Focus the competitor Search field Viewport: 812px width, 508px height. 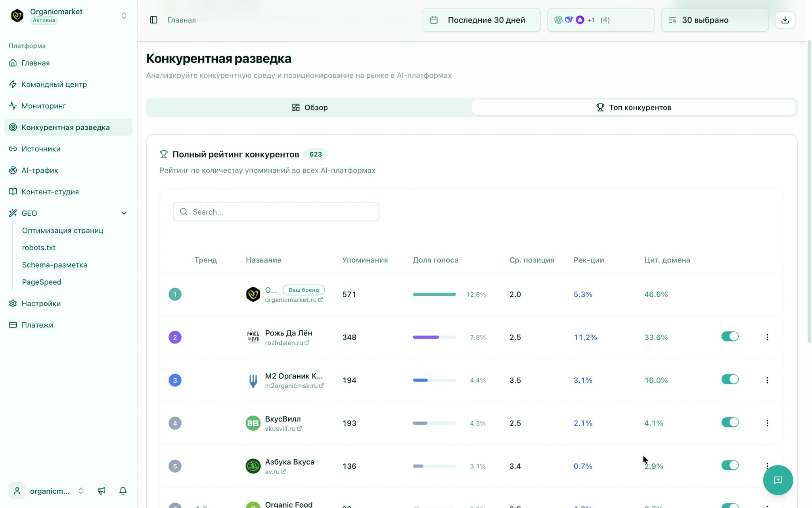click(276, 212)
